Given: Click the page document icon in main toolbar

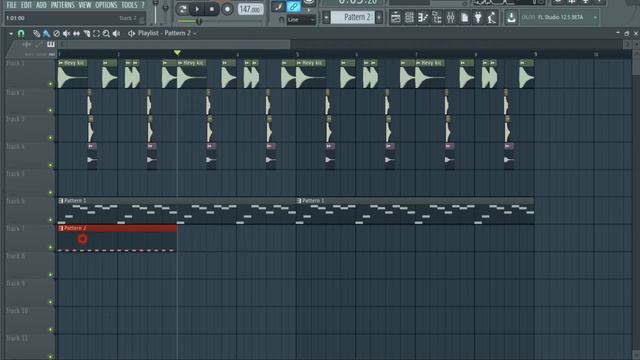Looking at the screenshot, I should click(x=464, y=18).
